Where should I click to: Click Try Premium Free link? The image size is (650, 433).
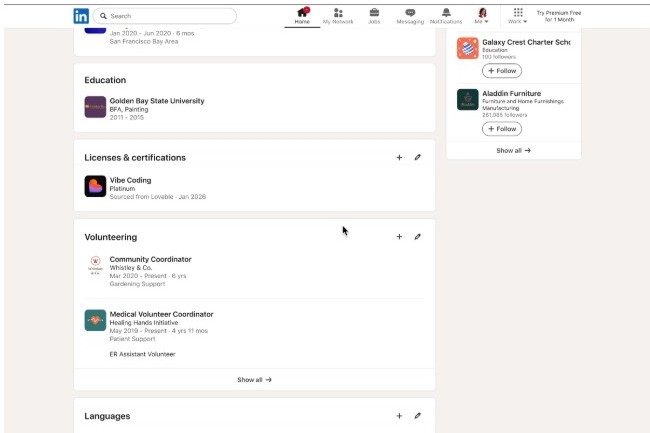click(x=558, y=16)
